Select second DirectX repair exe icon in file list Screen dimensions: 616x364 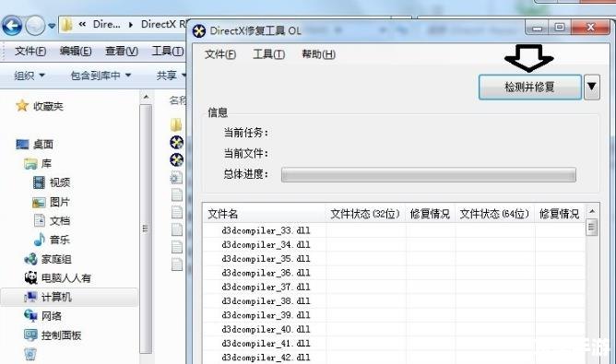177,159
